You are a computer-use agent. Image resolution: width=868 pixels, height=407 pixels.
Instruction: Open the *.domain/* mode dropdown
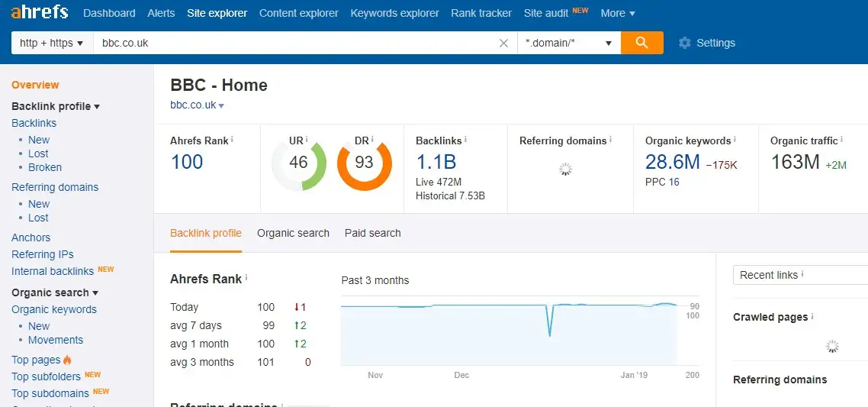(569, 43)
